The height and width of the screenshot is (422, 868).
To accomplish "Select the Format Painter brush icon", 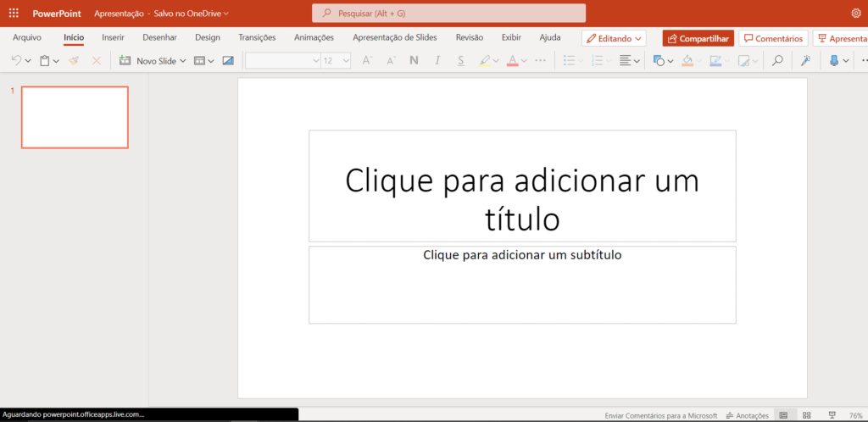I will 74,61.
